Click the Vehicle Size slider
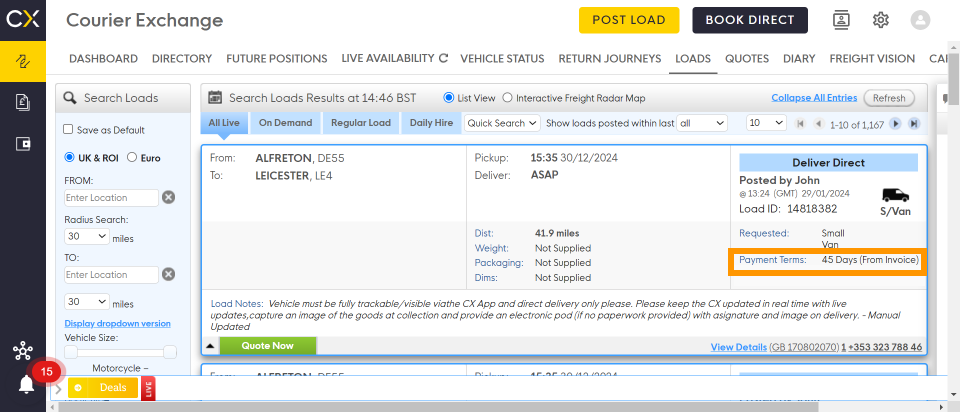This screenshot has height=412, width=960. [120, 352]
